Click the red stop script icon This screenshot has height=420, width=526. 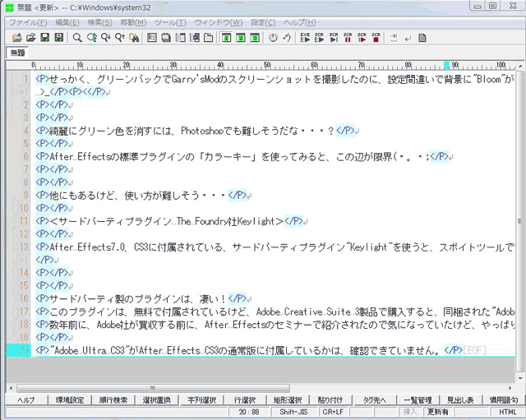(x=376, y=38)
